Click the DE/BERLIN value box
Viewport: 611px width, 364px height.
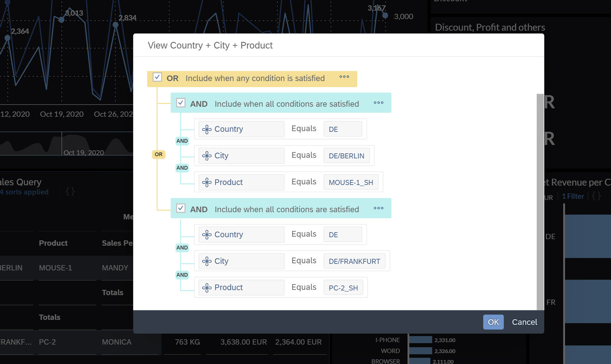[x=347, y=155]
